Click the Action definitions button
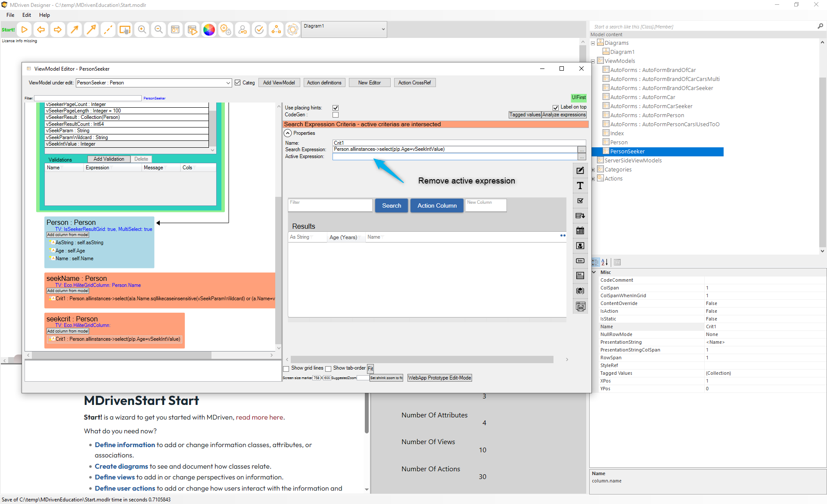 (x=324, y=83)
